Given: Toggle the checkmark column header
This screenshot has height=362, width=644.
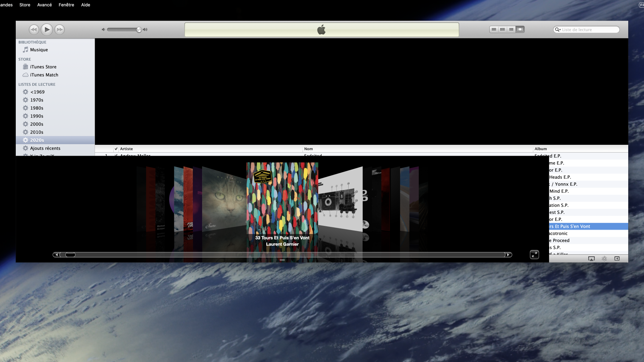Looking at the screenshot, I should pyautogui.click(x=116, y=149).
